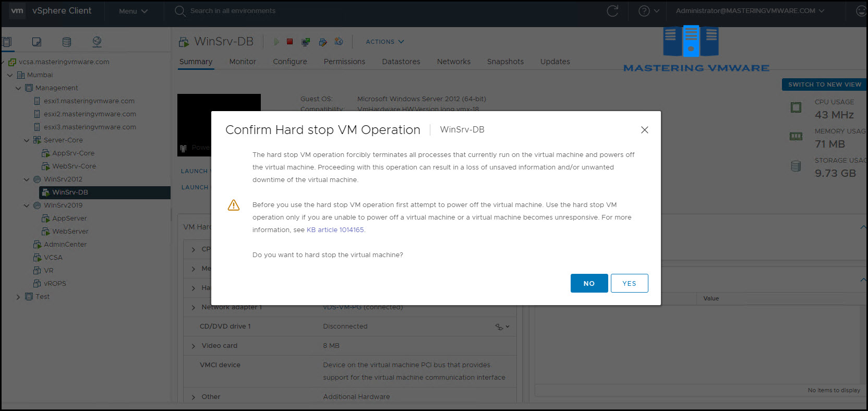Viewport: 868px width, 411px height.
Task: Open Storage inventory view icon
Action: (67, 42)
